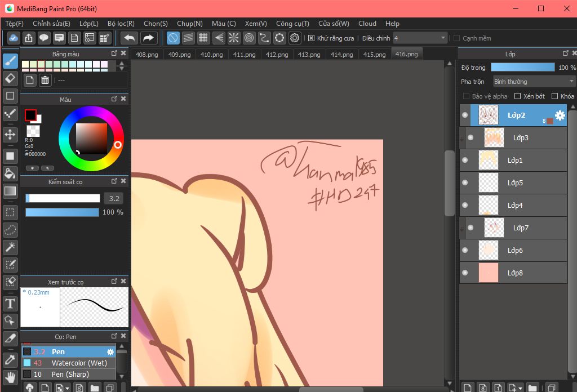This screenshot has width=577, height=392.
Task: Select the Bucket fill tool
Action: tap(10, 173)
